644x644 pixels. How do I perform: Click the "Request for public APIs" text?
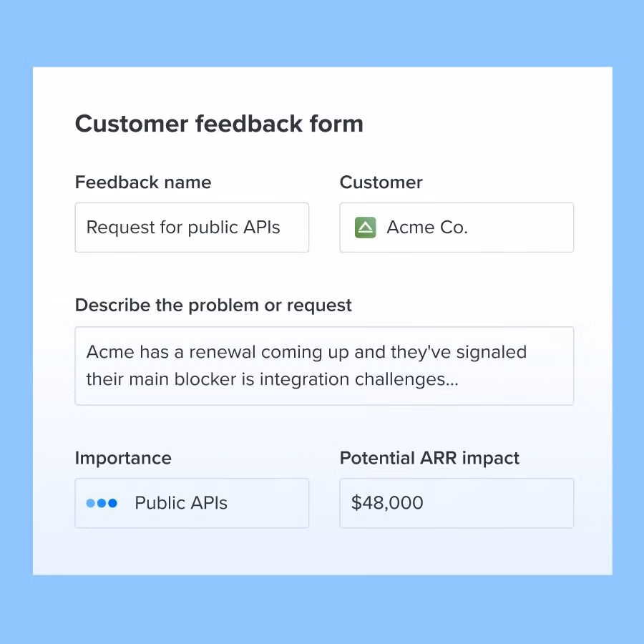coord(183,228)
